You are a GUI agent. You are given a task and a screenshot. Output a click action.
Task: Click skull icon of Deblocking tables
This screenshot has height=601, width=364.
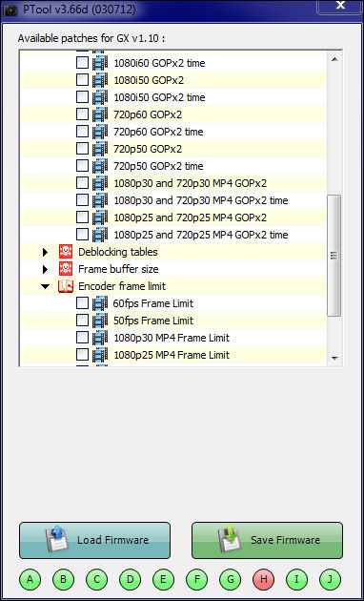coord(66,252)
